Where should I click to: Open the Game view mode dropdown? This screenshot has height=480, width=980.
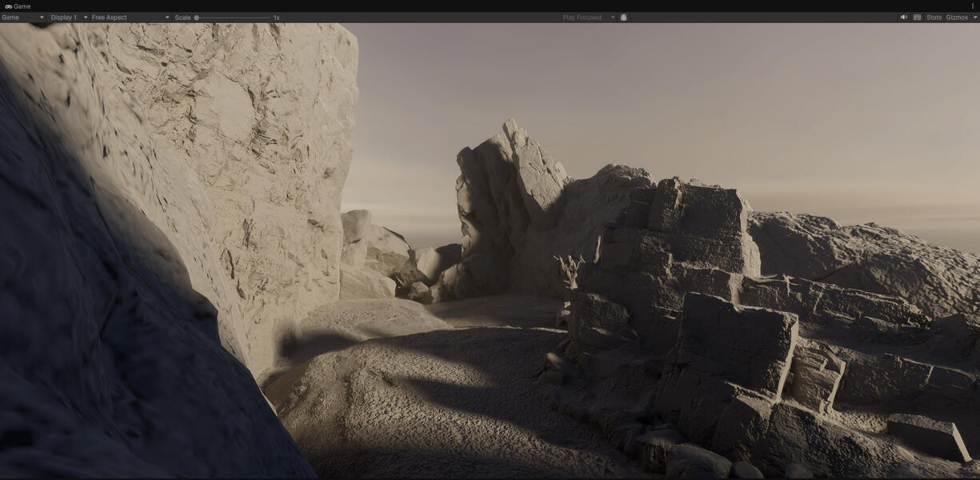point(22,18)
